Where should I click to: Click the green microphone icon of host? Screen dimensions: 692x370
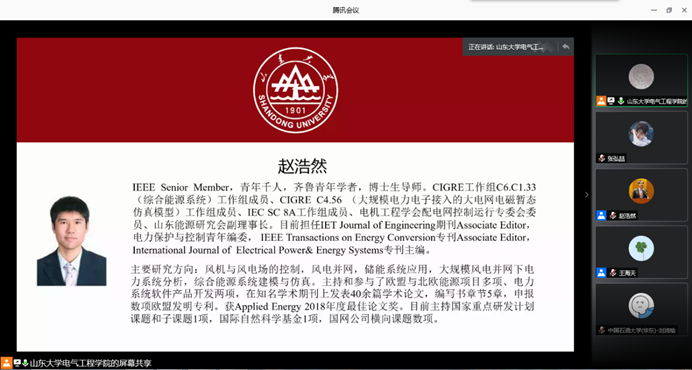pyautogui.click(x=621, y=101)
